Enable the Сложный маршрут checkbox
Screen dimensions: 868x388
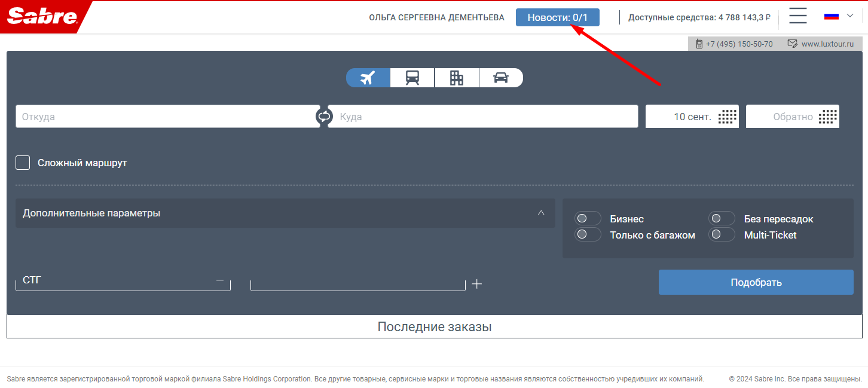23,163
